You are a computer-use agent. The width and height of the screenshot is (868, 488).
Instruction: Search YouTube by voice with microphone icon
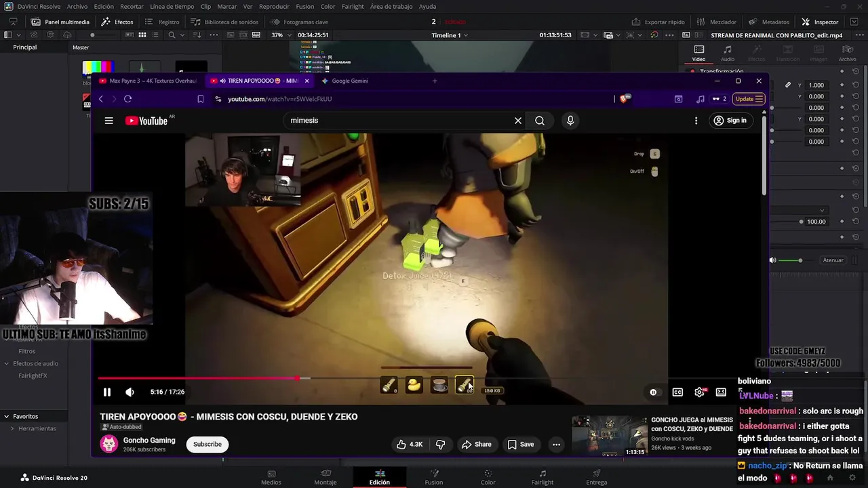click(x=570, y=121)
